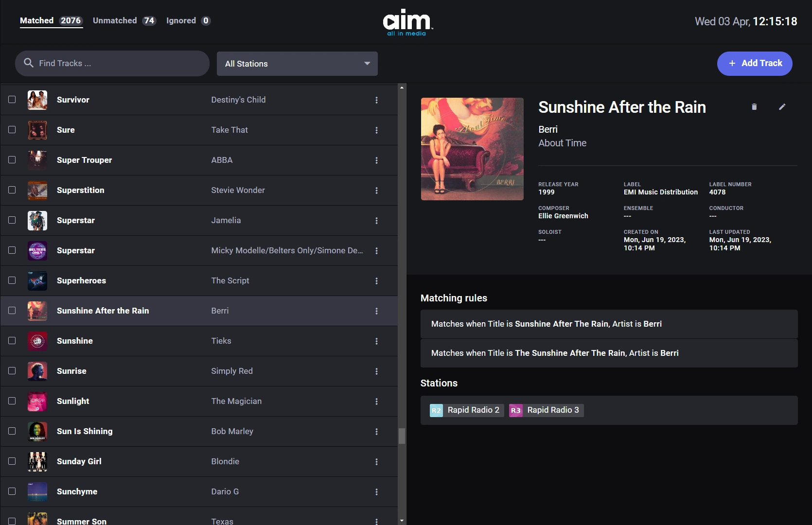
Task: Open the more options menu for Sure
Action: 376,130
